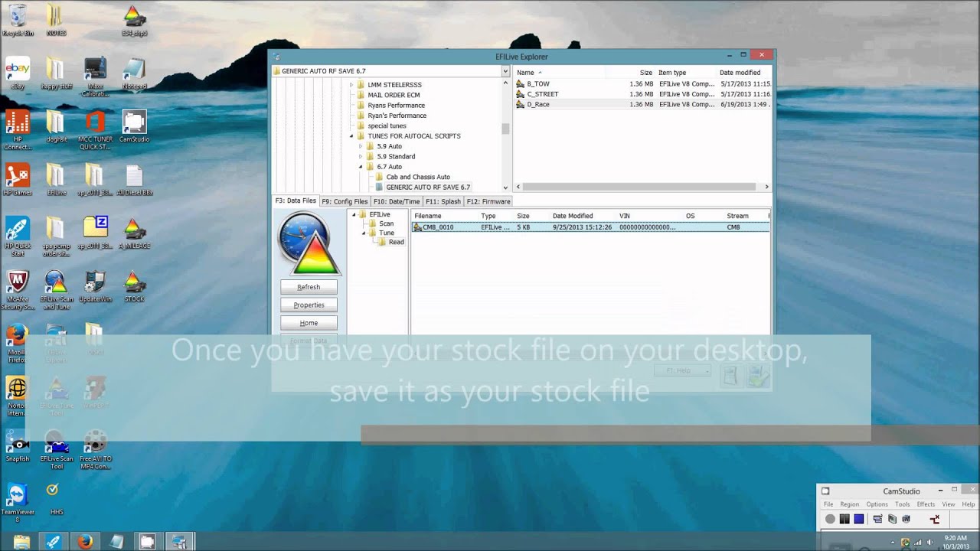Select the NOTES folder on desktop

click(x=56, y=20)
